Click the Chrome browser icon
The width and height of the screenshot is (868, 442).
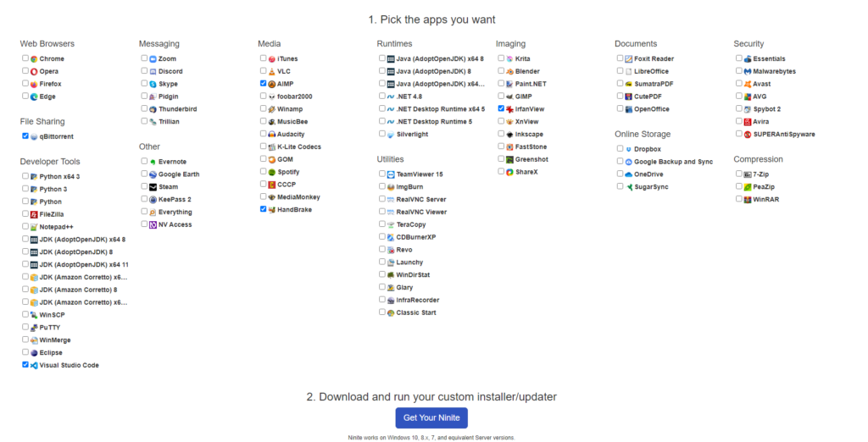(x=34, y=59)
